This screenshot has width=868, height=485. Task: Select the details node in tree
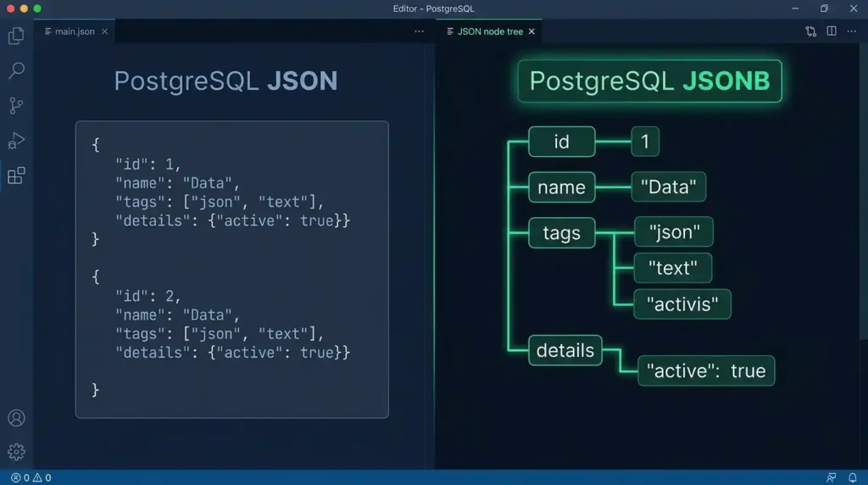tap(565, 350)
